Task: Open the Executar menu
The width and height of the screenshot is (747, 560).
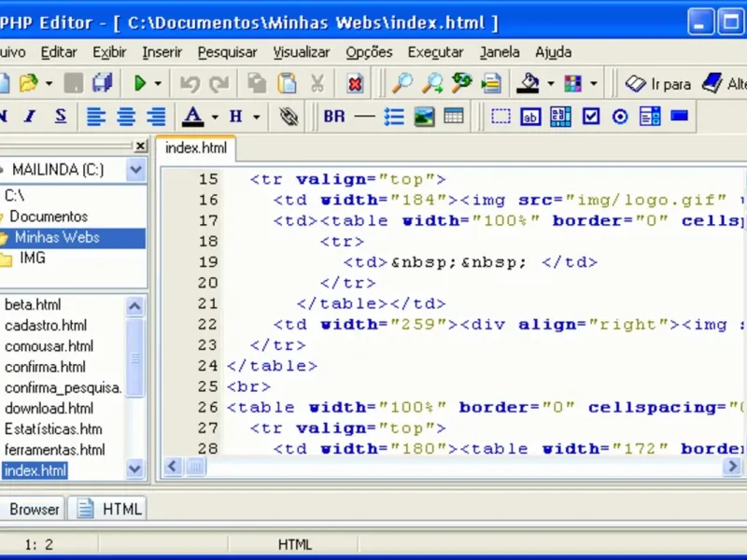Action: (x=435, y=52)
